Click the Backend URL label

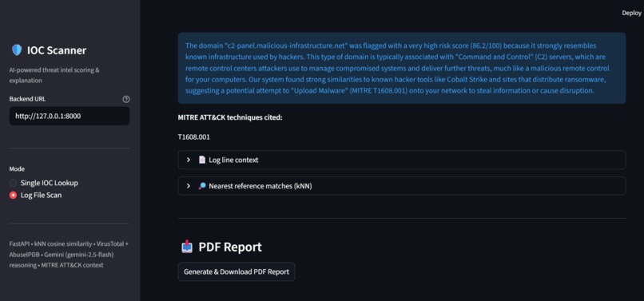27,99
